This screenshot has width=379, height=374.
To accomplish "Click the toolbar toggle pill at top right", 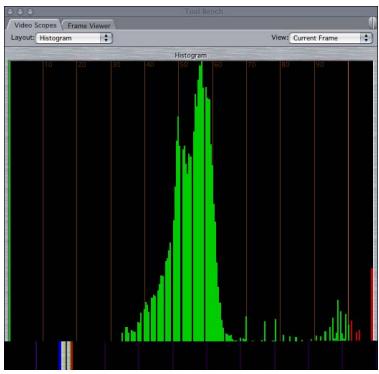I will tap(372, 23).
